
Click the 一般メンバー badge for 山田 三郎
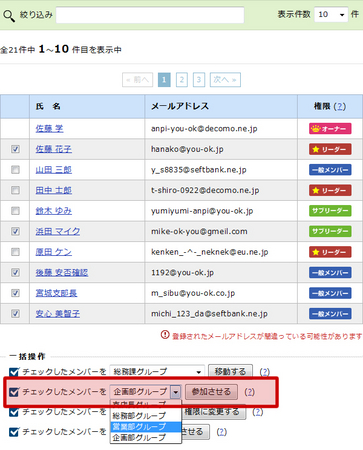tap(330, 170)
